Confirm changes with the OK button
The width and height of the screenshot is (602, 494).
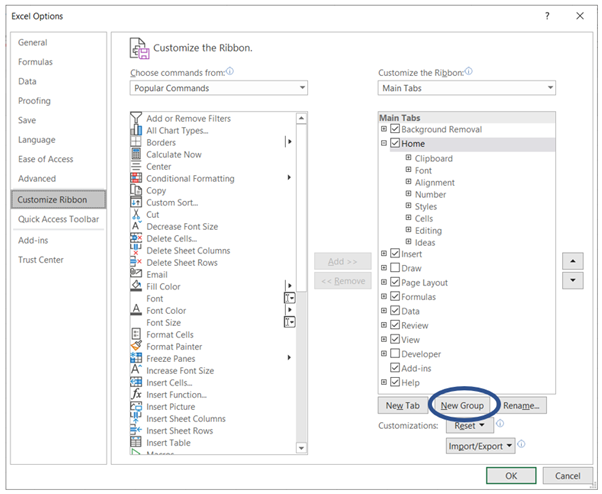pyautogui.click(x=511, y=476)
